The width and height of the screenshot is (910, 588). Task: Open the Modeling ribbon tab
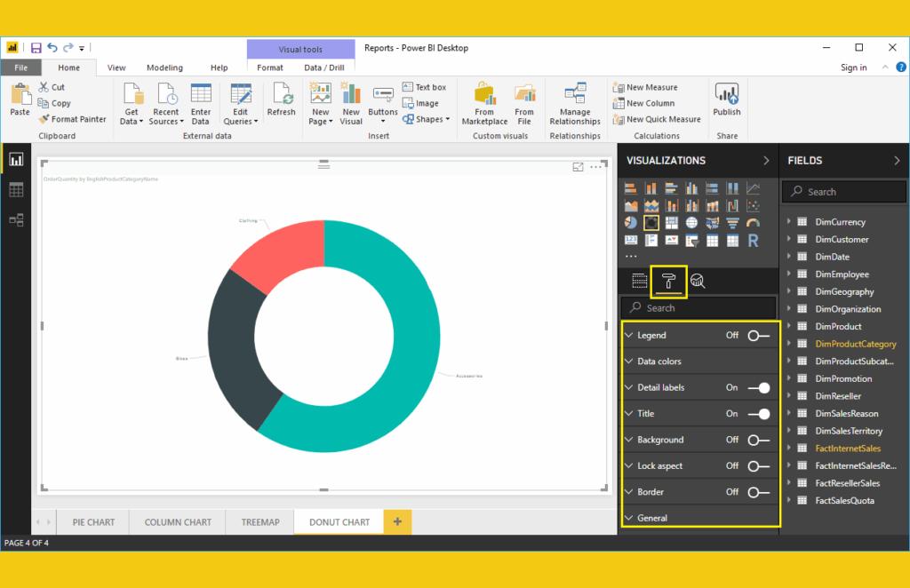pos(164,68)
